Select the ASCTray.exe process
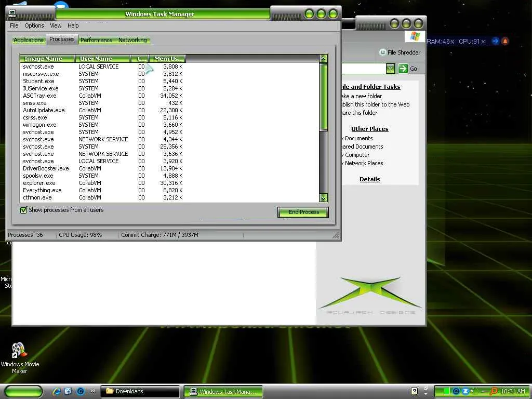Screen dimensions: 532x399 pyautogui.click(x=102, y=96)
